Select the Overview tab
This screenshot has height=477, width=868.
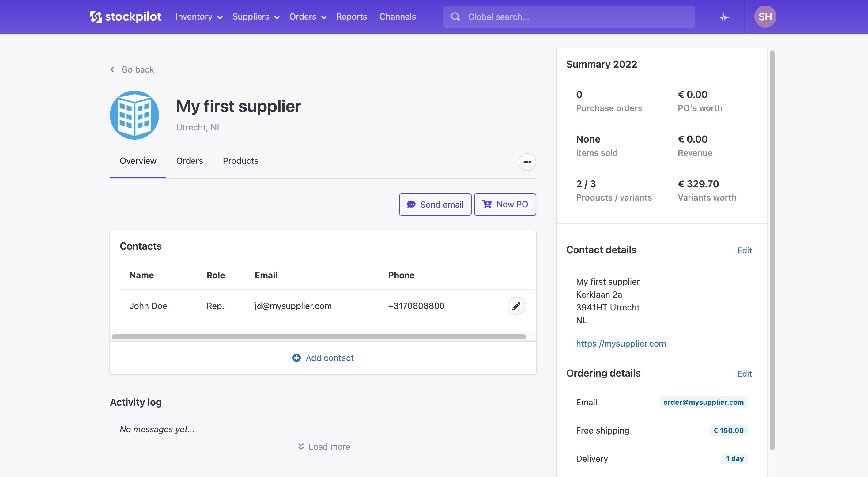[138, 161]
